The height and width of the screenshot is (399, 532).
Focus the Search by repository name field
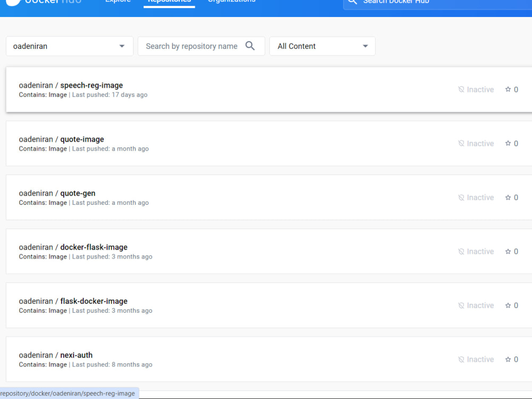[x=201, y=46]
